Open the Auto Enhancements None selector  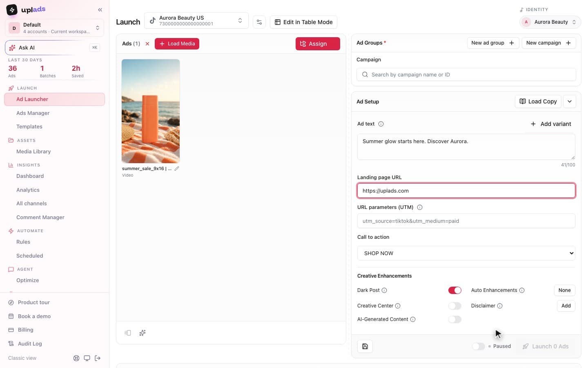point(565,290)
